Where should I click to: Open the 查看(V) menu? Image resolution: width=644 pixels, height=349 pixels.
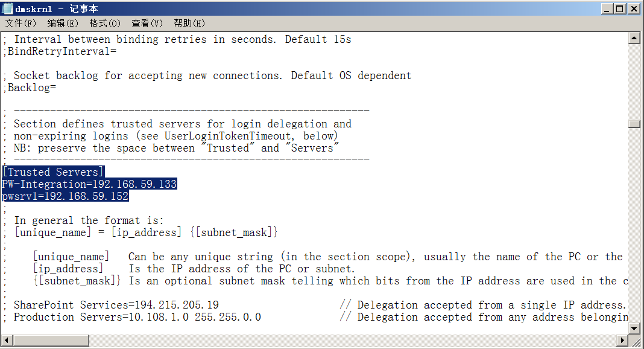pos(147,24)
